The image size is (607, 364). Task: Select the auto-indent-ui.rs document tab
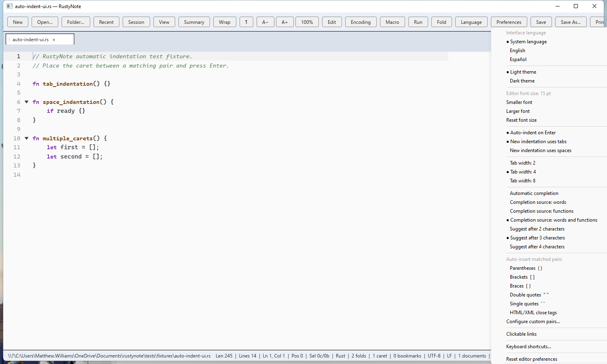40,39
